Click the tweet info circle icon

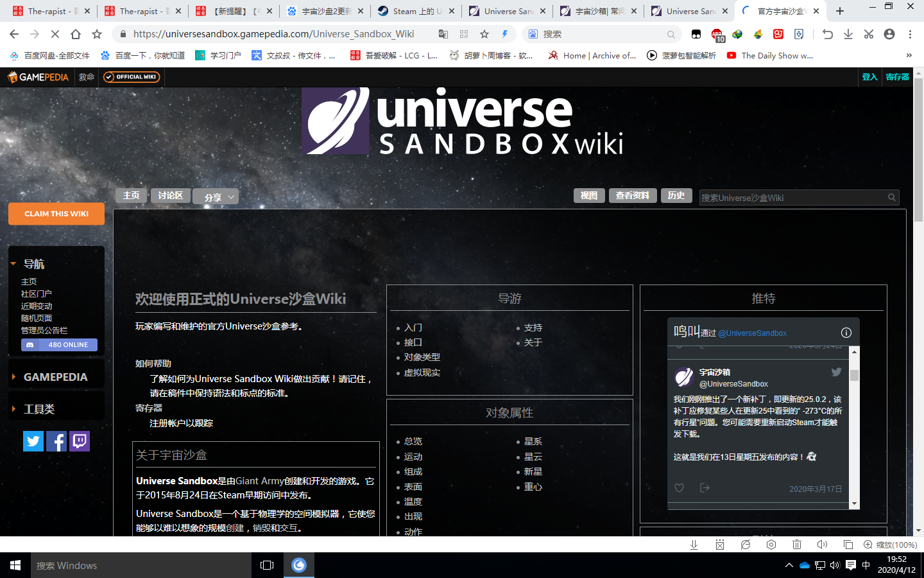tap(846, 333)
